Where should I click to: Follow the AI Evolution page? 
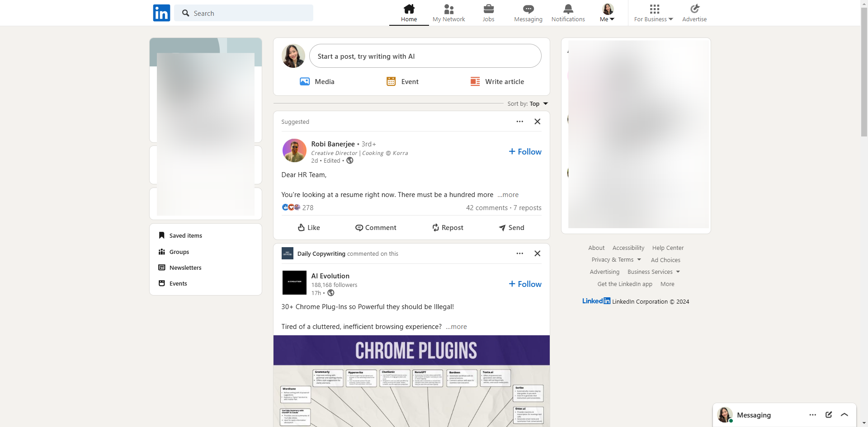coord(525,284)
